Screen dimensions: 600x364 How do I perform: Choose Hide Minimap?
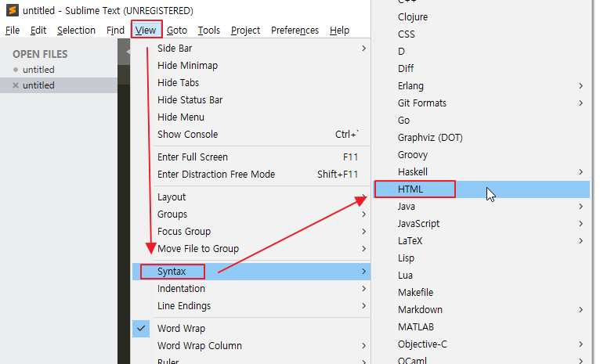[251, 66]
